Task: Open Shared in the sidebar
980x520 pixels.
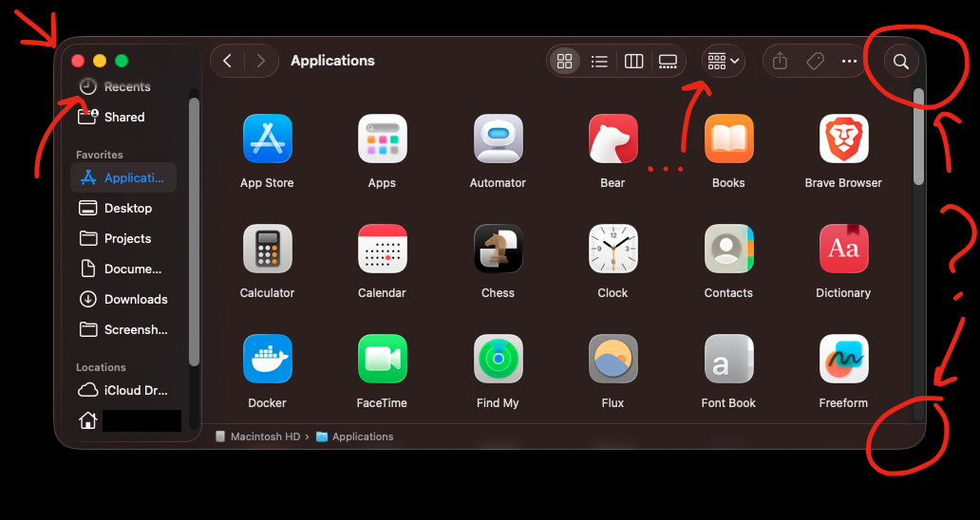Action: [x=123, y=117]
